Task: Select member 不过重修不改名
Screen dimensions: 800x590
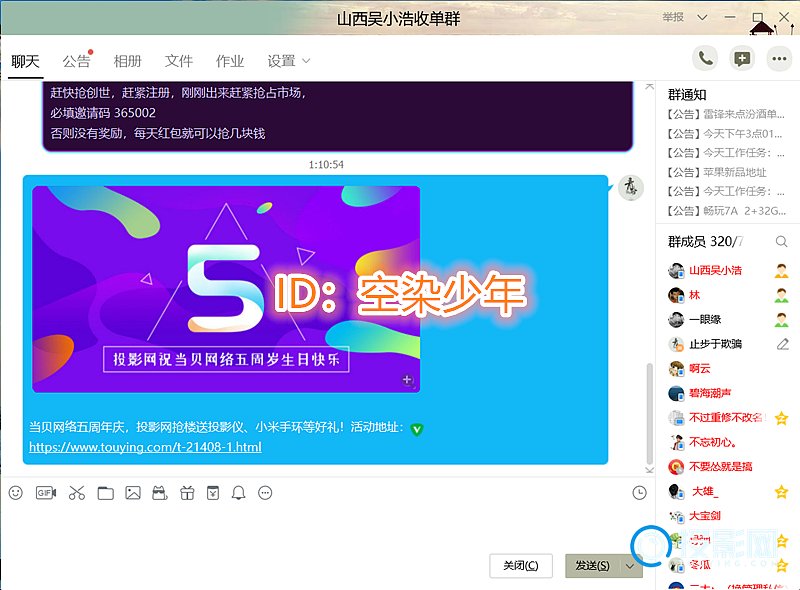Action: pos(728,418)
